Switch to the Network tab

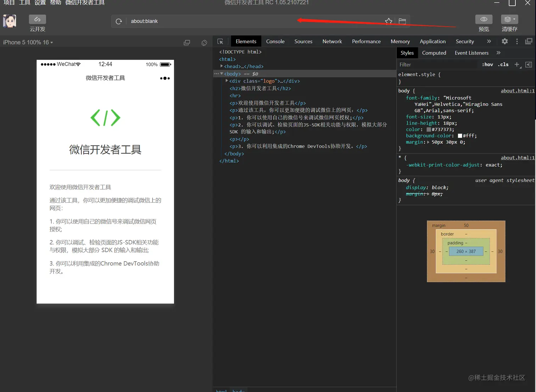(x=332, y=41)
